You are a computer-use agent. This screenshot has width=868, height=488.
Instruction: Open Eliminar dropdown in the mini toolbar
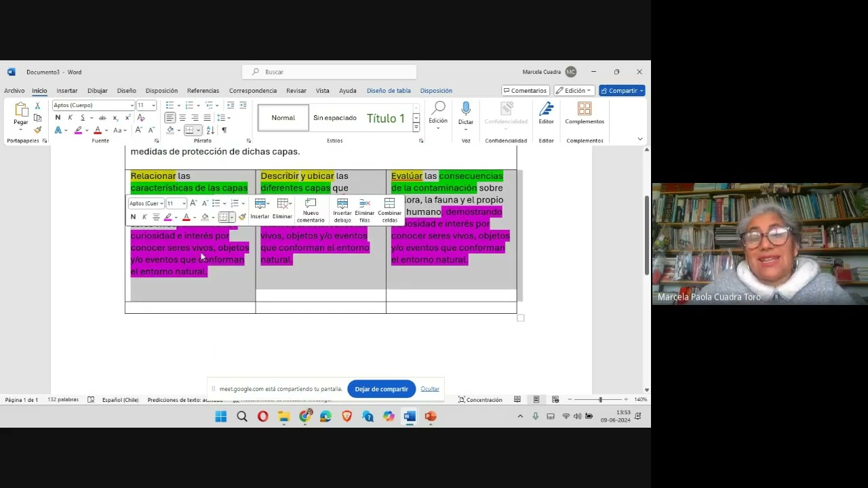click(x=283, y=209)
